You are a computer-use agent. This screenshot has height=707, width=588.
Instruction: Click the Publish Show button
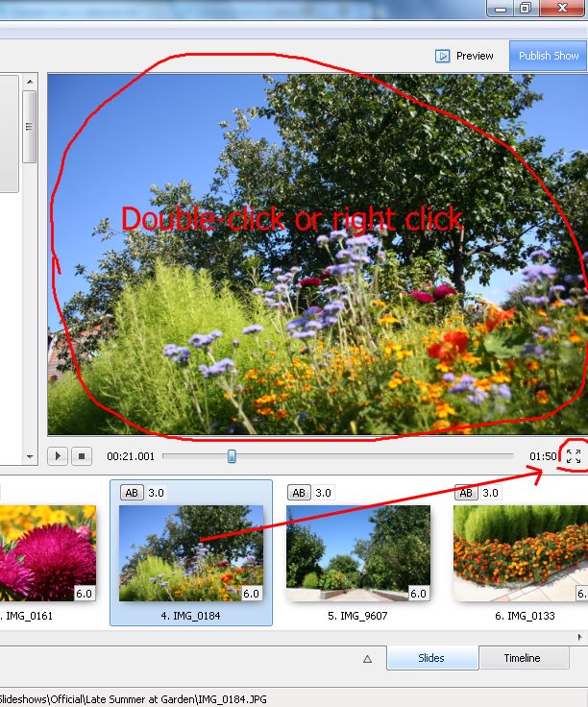click(548, 56)
